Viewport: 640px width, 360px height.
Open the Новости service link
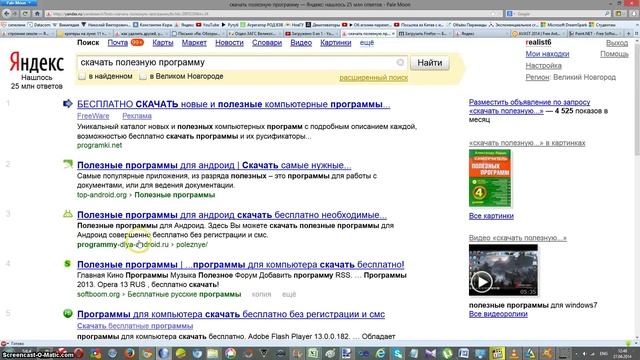[229, 42]
